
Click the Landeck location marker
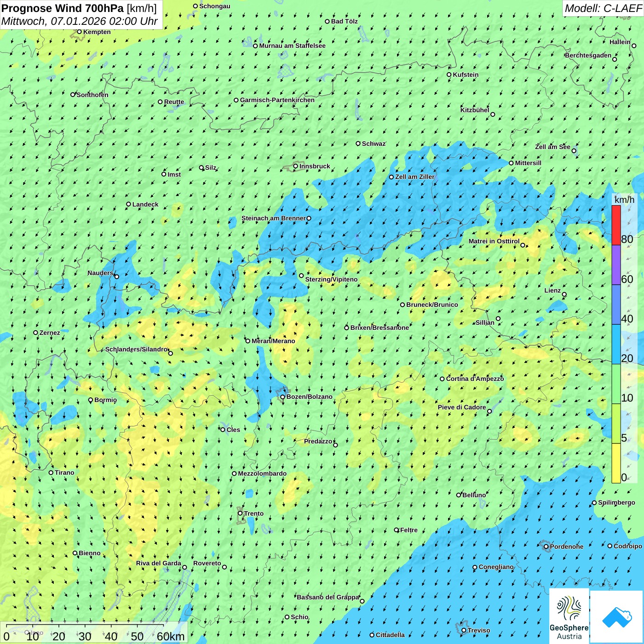129,204
